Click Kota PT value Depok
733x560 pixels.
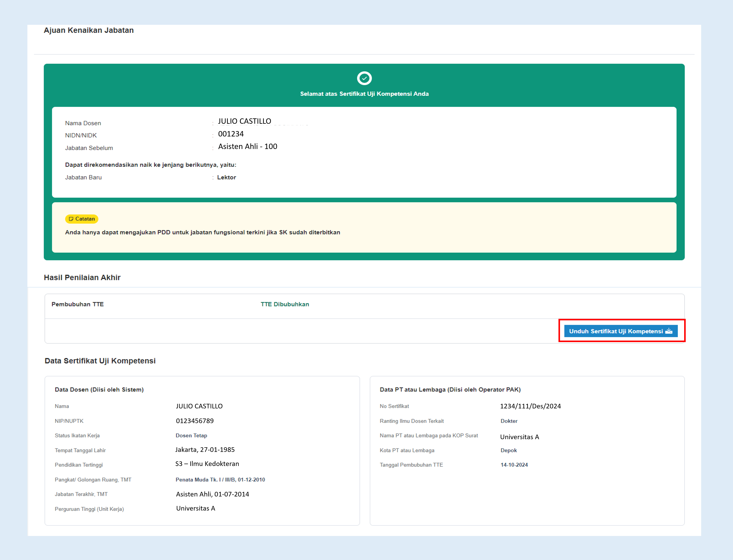point(509,451)
